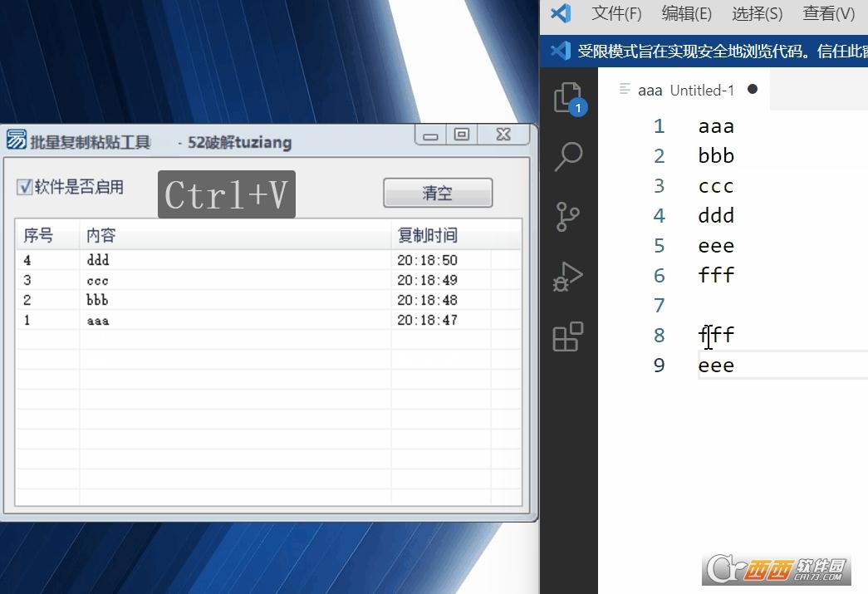Click the time 20:18:47 cell
The image size is (868, 594).
tap(428, 320)
